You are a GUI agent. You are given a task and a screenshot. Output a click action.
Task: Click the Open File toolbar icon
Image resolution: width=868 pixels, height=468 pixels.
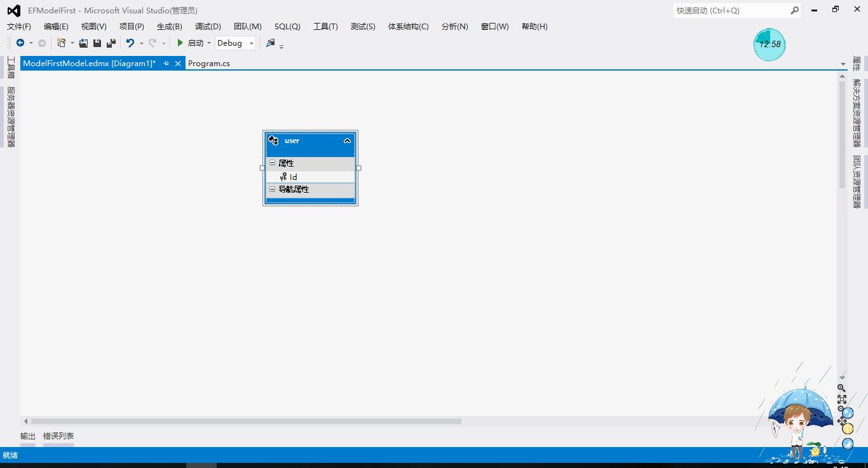pos(83,43)
